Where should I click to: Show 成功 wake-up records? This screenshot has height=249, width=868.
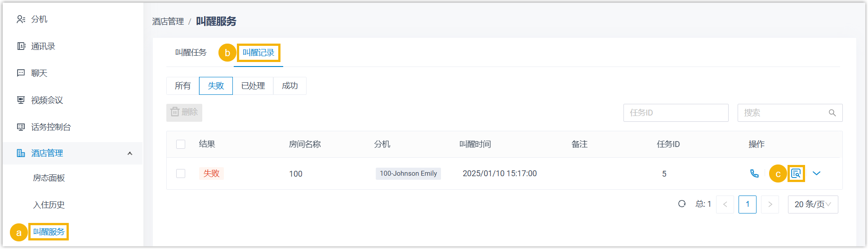[289, 86]
